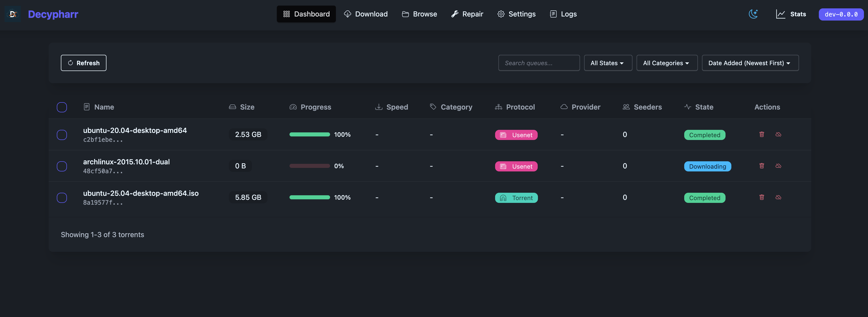Click the Protocol column header

click(515, 107)
